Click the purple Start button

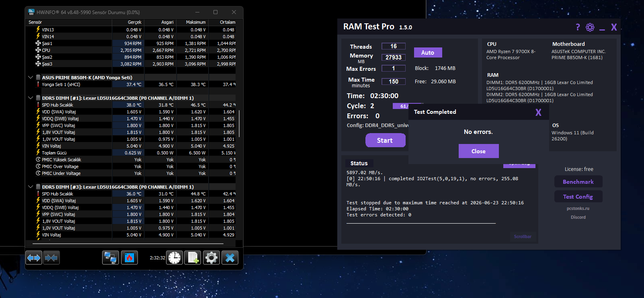[x=385, y=140]
